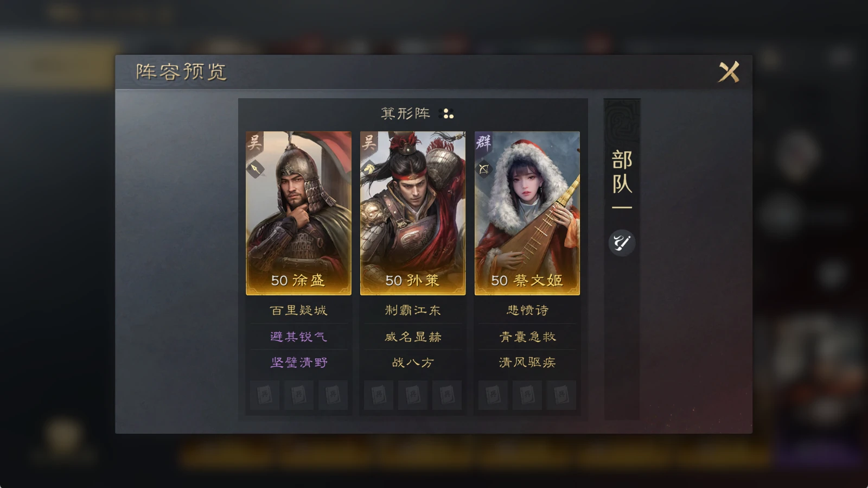Click middle empty book slot under 孙策
The width and height of the screenshot is (868, 488).
click(x=413, y=395)
